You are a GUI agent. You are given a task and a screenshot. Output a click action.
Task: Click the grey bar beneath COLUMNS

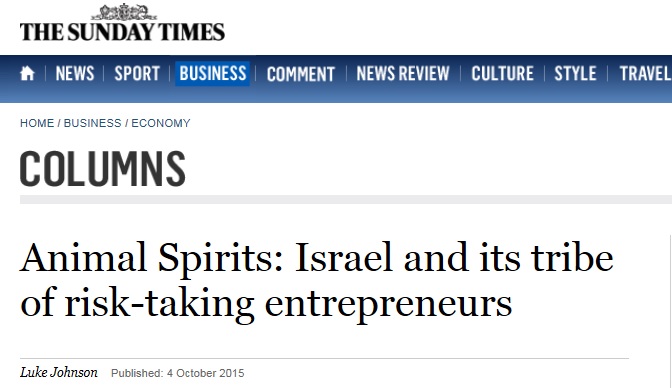tap(346, 199)
